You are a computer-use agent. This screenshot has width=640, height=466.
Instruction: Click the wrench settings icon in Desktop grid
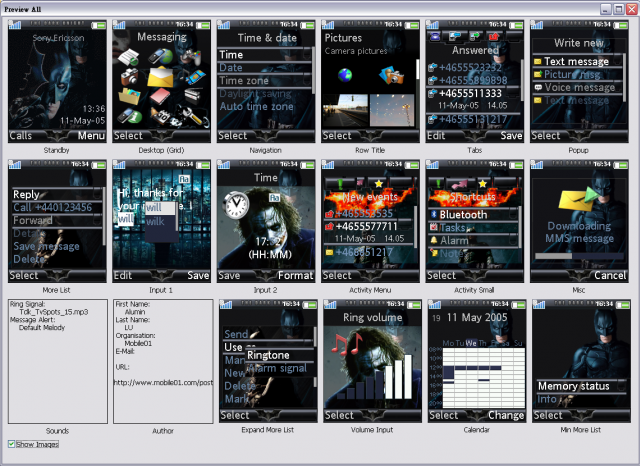(x=193, y=117)
